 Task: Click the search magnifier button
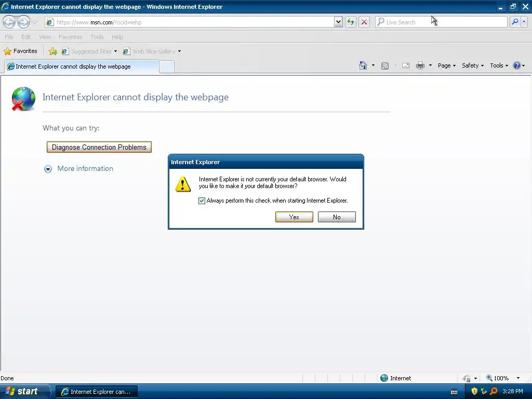[515, 22]
